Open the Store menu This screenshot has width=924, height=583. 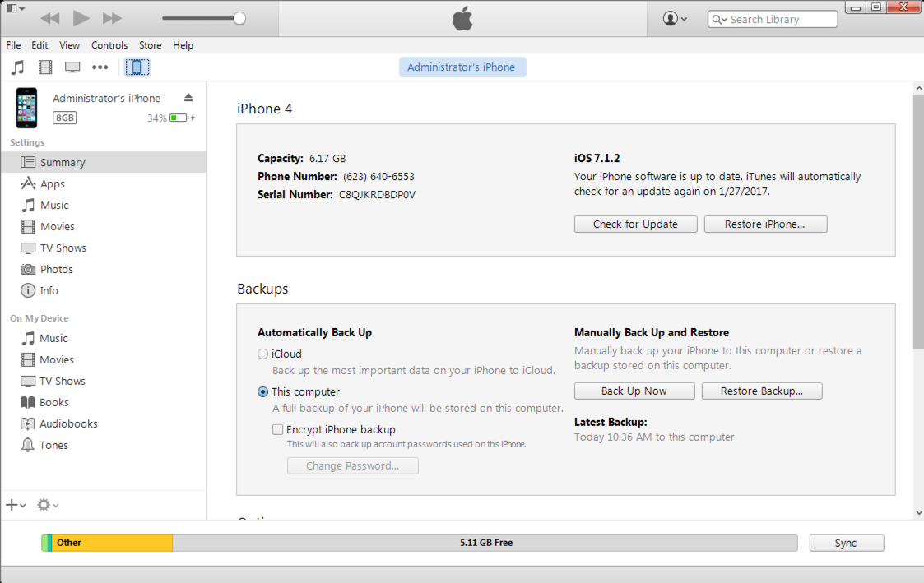[151, 45]
